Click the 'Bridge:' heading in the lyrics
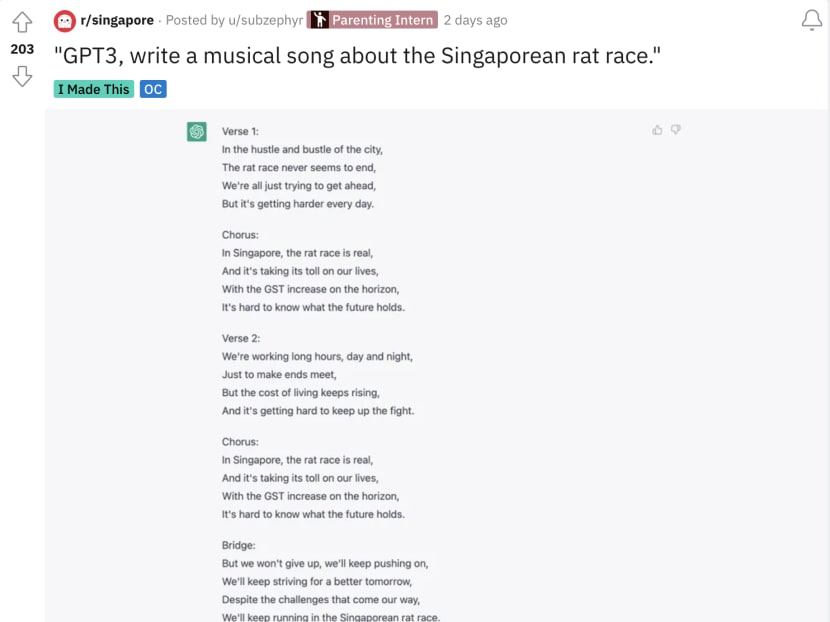This screenshot has width=830, height=622. [238, 546]
